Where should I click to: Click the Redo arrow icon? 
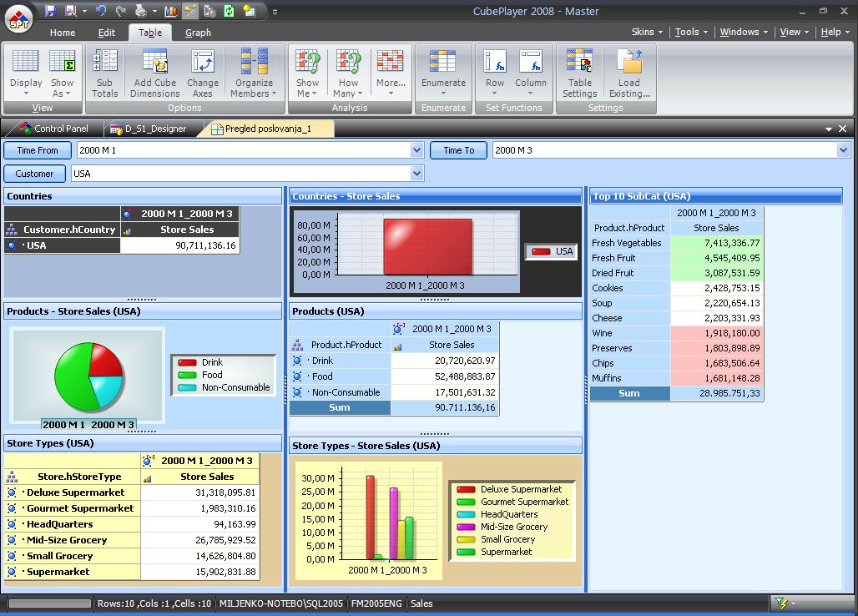121,11
